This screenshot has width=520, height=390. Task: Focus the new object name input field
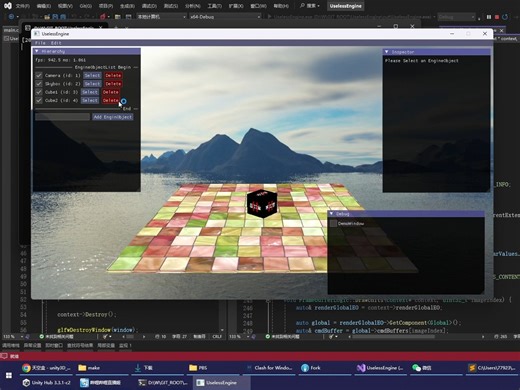click(62, 117)
